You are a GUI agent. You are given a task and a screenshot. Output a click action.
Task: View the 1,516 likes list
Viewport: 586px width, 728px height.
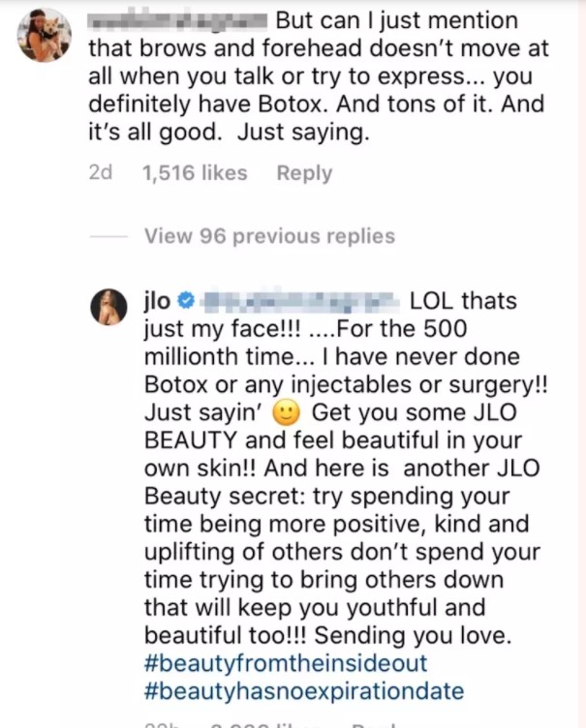pyautogui.click(x=195, y=173)
